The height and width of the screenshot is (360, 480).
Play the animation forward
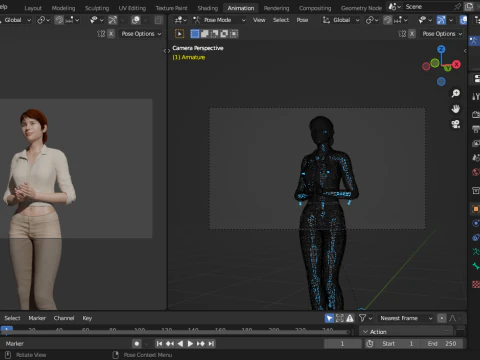(x=190, y=344)
